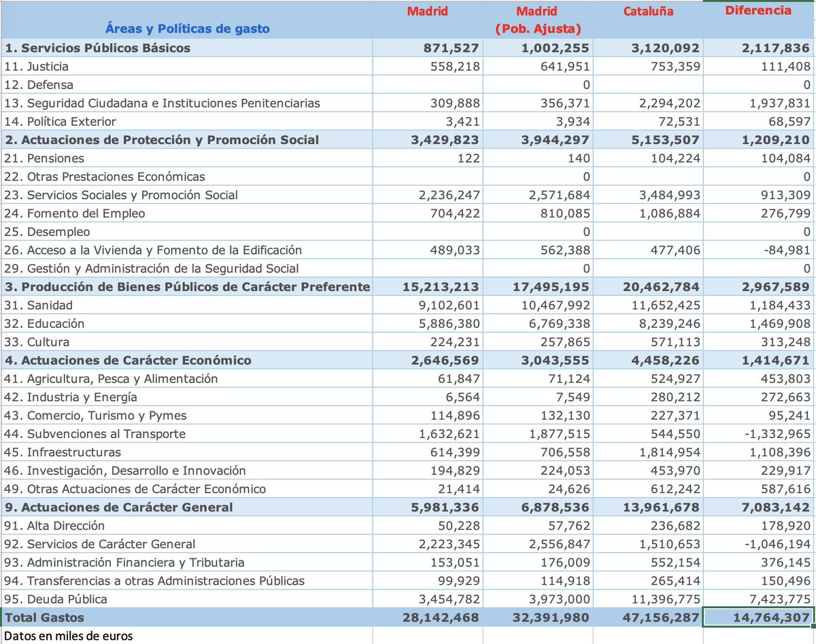Select '2. Actuaciones de Protección y Promoción Social'
The image size is (816, 644).
click(161, 139)
